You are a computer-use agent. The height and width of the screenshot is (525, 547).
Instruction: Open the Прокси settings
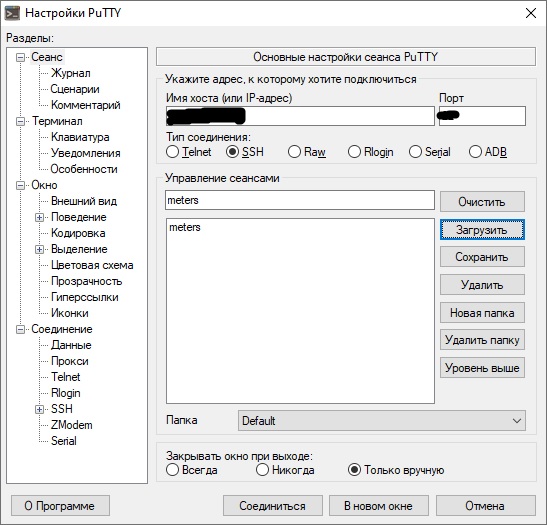coord(70,361)
